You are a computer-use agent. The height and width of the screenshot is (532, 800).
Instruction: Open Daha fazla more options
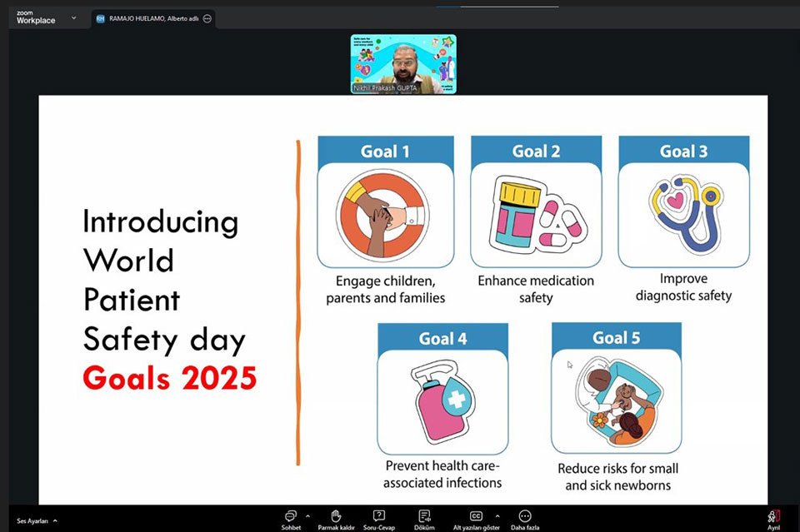tap(525, 519)
